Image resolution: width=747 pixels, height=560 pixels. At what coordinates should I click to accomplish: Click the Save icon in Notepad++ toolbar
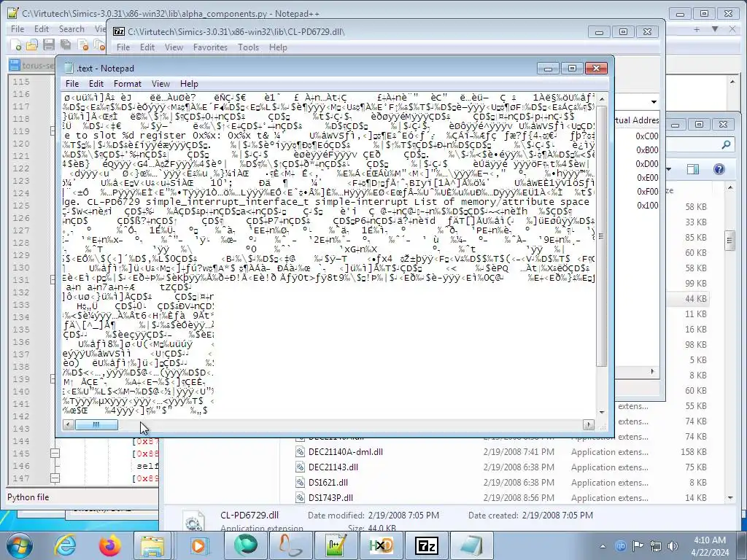(x=49, y=45)
